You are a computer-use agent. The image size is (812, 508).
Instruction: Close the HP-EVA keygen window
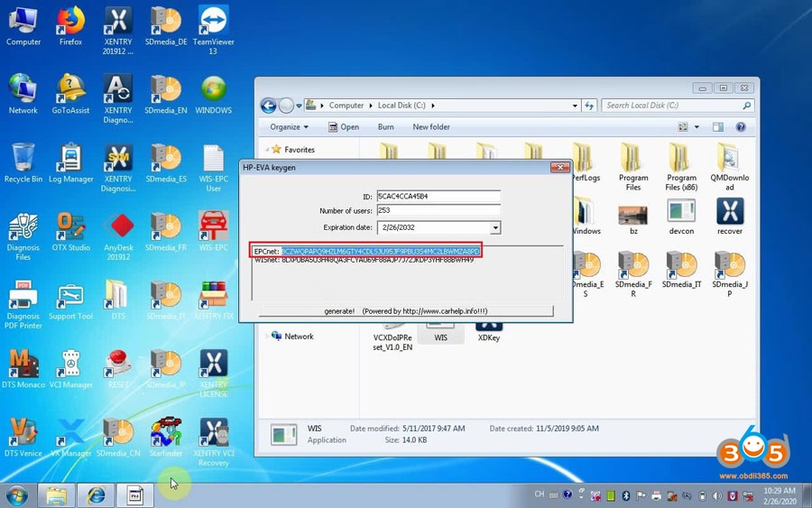559,167
